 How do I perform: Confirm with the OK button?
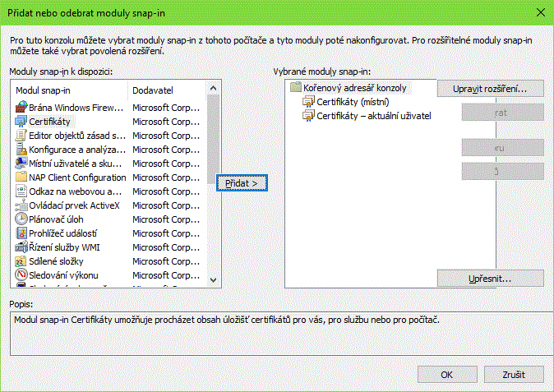[x=447, y=374]
